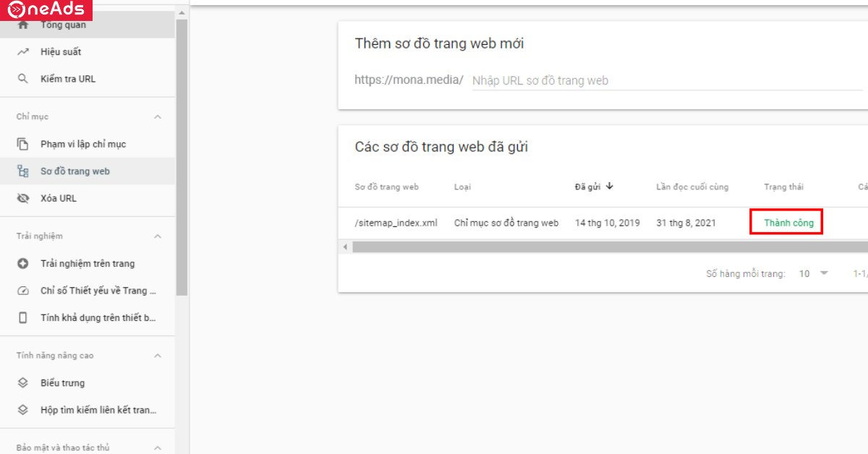Open Phạm vi lập chỉ mục
Viewport: 868px width, 454px height.
click(x=88, y=144)
